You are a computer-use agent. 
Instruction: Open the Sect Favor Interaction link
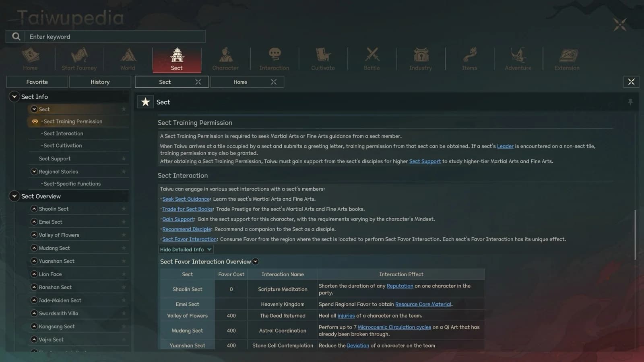coord(190,239)
